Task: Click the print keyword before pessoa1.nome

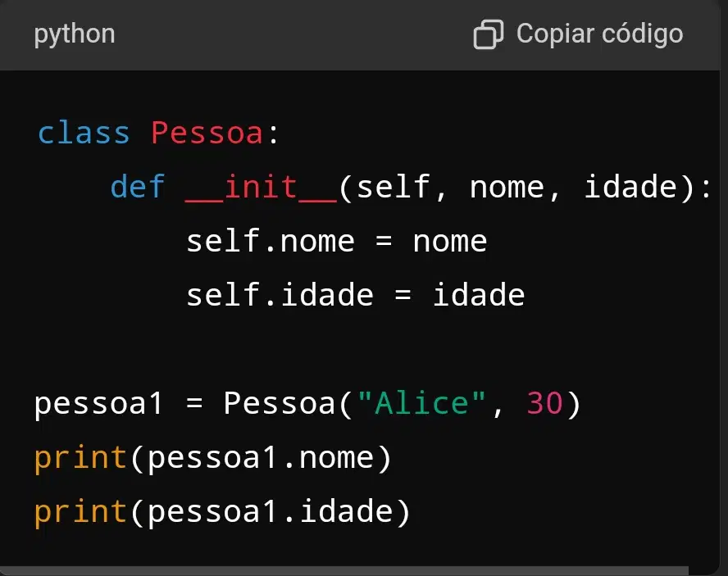Action: point(80,459)
